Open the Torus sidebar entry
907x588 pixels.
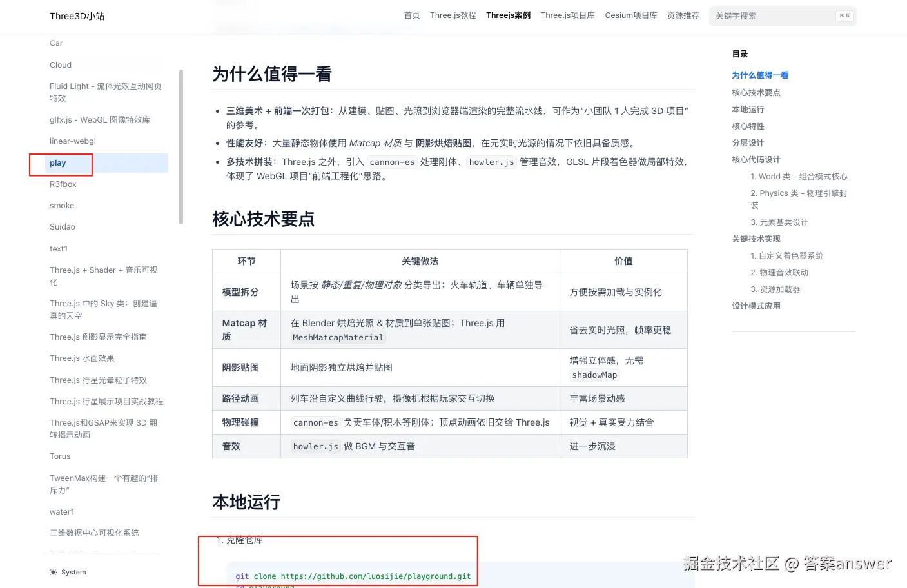60,456
